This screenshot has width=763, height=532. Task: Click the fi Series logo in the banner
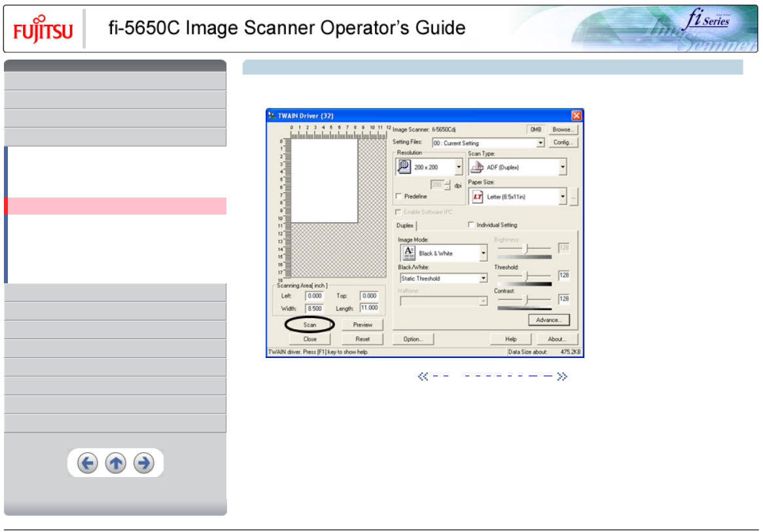click(x=708, y=19)
